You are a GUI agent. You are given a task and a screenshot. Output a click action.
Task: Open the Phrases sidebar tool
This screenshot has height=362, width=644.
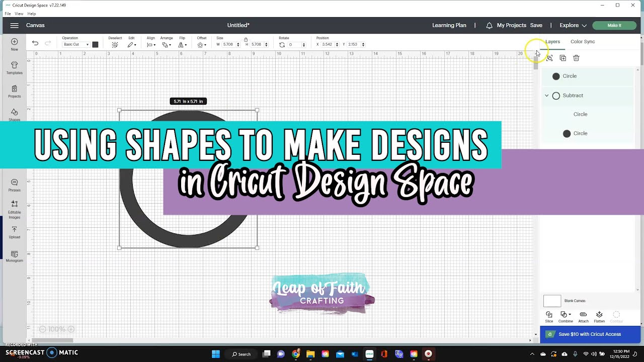14,186
